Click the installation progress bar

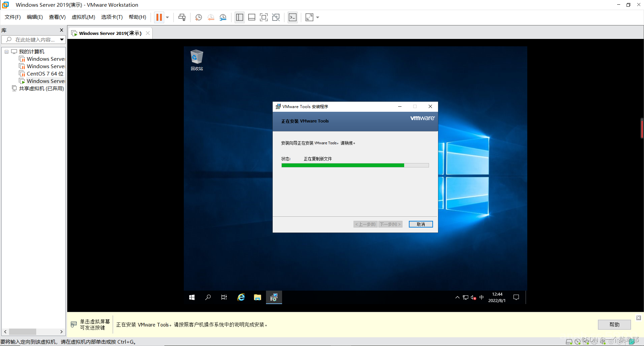click(355, 165)
